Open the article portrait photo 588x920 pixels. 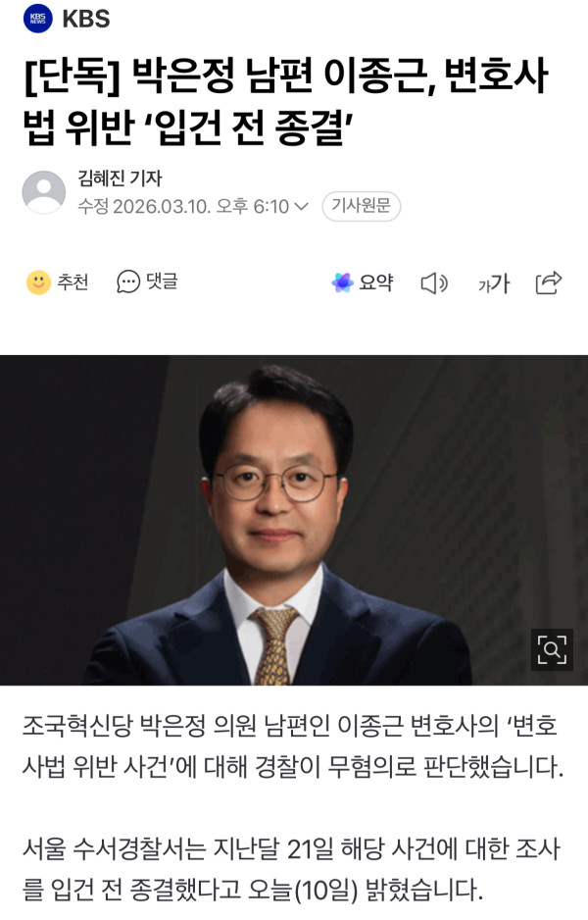294,520
